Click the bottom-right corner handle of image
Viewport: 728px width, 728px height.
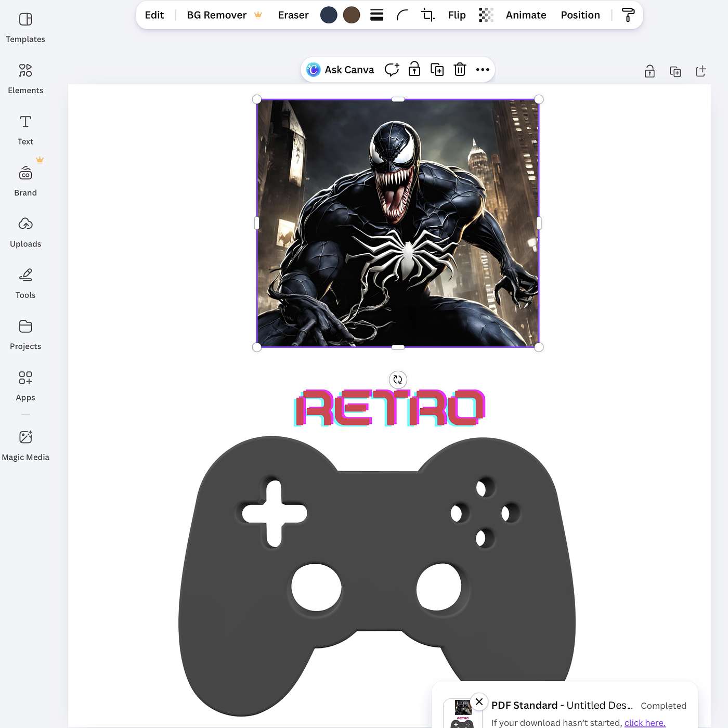(x=539, y=347)
